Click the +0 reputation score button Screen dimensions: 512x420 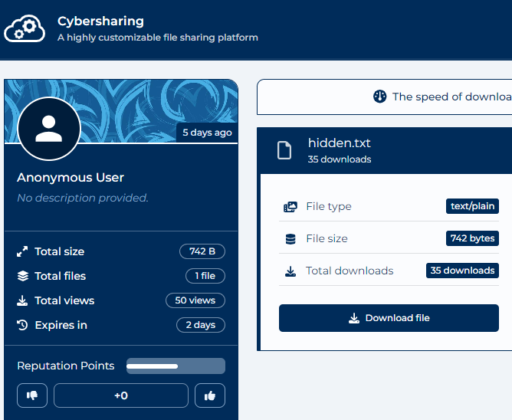pyautogui.click(x=120, y=395)
